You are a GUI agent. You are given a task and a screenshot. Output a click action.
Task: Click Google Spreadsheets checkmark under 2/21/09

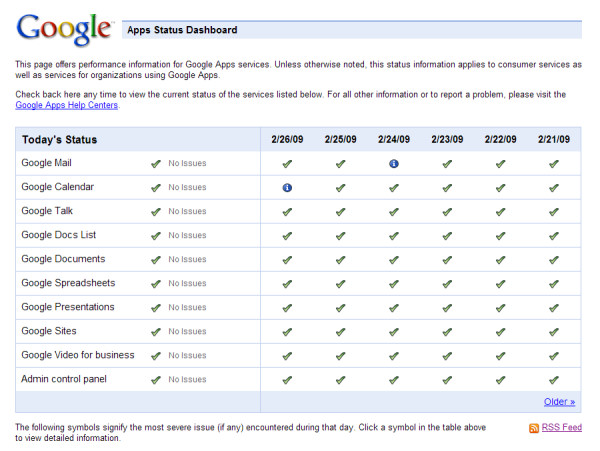point(554,284)
